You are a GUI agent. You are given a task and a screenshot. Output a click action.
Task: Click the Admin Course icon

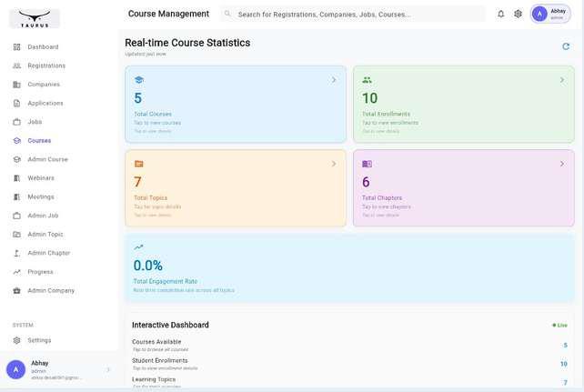tap(16, 159)
